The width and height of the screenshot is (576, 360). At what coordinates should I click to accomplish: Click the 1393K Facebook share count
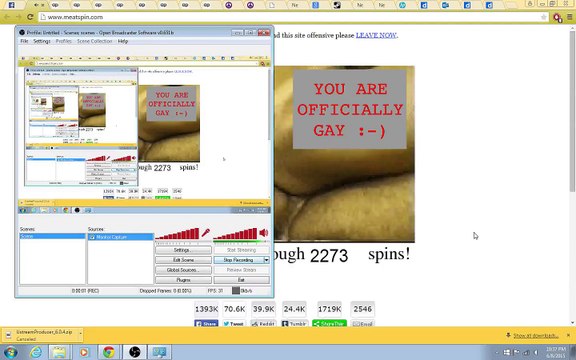206,309
